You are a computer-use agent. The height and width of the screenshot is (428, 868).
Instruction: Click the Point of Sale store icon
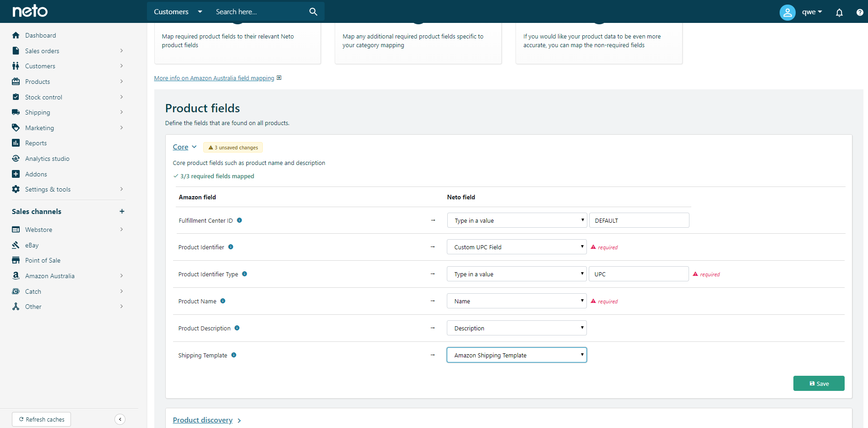tap(16, 260)
